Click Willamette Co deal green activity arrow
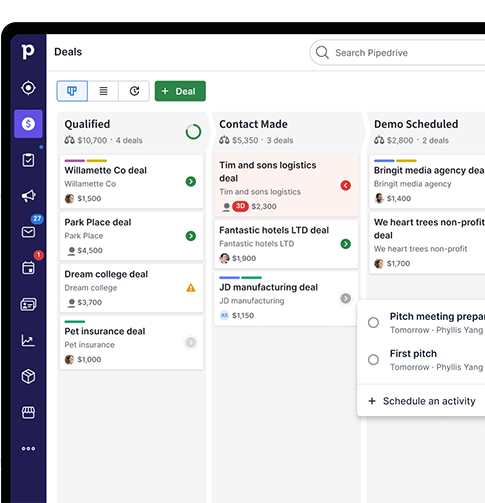The width and height of the screenshot is (485, 503). (x=191, y=182)
